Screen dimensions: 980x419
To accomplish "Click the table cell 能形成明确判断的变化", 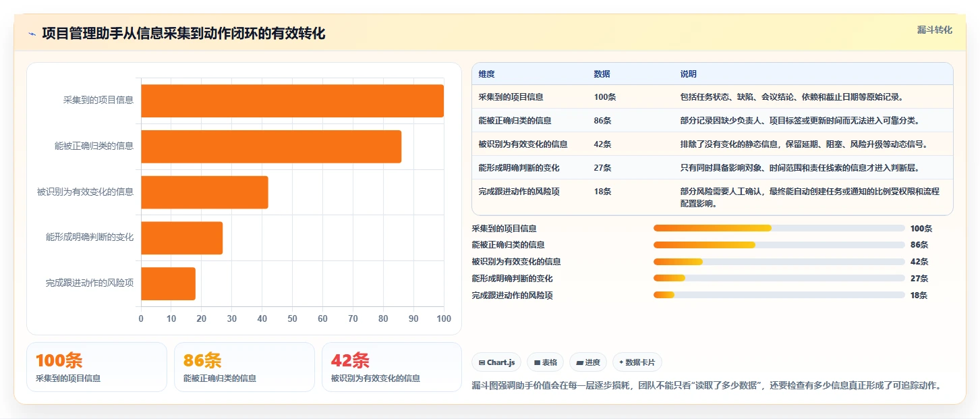I will click(519, 168).
